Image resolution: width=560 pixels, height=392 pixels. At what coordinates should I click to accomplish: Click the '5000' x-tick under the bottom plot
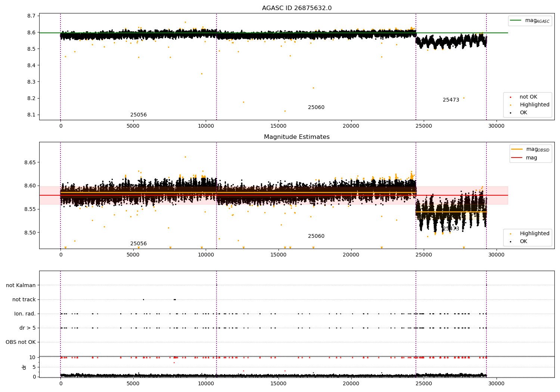[x=133, y=383]
